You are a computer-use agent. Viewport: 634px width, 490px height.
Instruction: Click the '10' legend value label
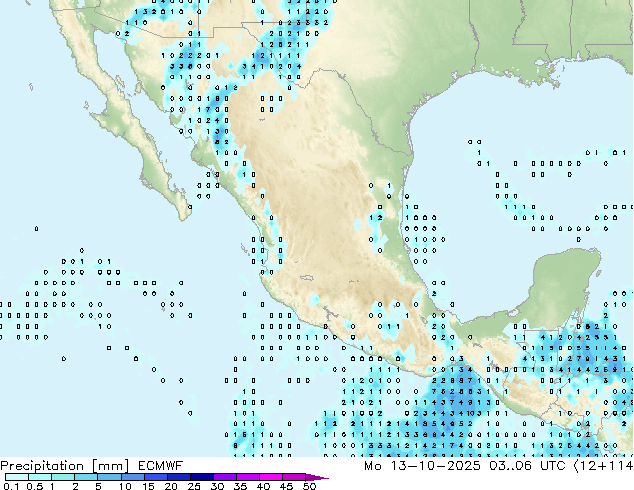tap(125, 486)
